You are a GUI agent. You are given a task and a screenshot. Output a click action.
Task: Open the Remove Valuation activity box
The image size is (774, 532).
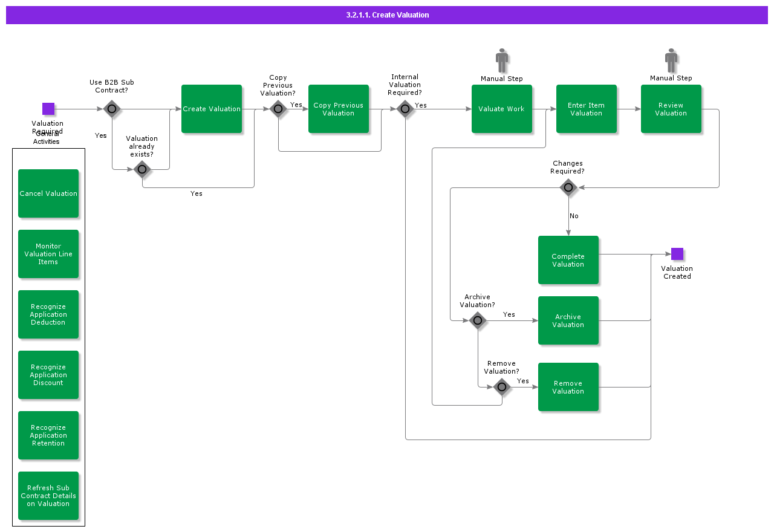(568, 387)
